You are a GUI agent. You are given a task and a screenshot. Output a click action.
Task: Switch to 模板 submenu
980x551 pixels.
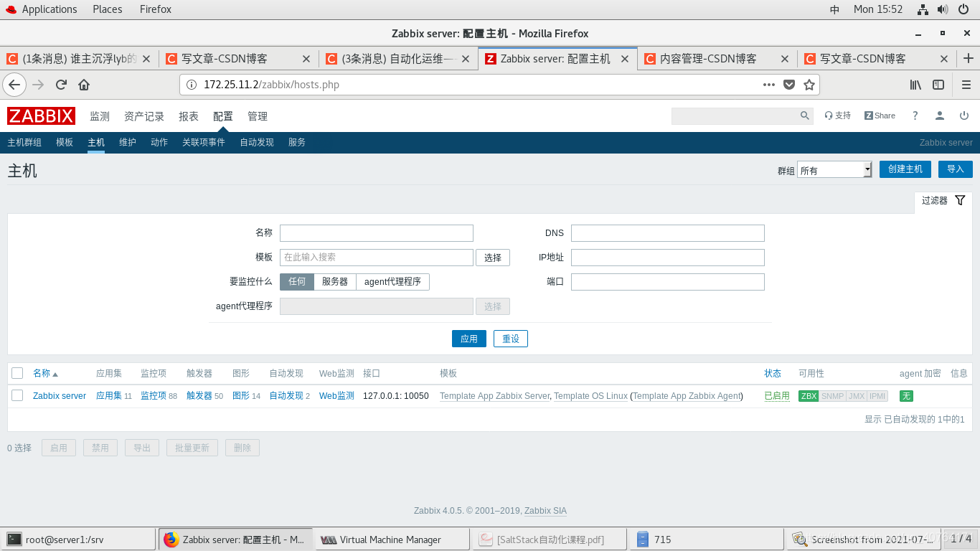point(65,142)
